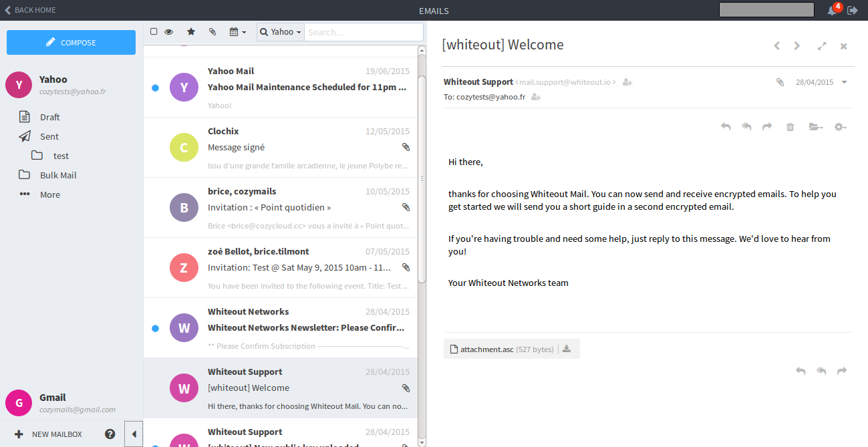
Task: Click the date 19/06/2015 in list
Action: 388,71
